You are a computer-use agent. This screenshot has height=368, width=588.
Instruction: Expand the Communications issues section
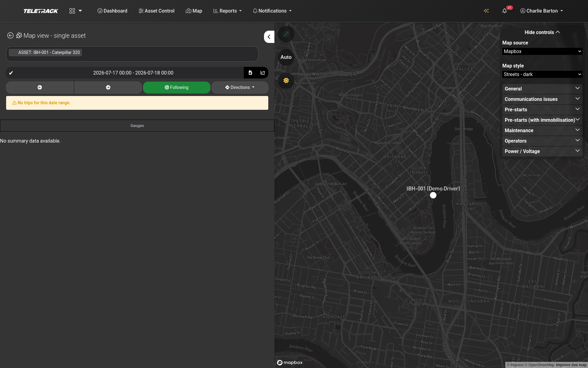542,99
